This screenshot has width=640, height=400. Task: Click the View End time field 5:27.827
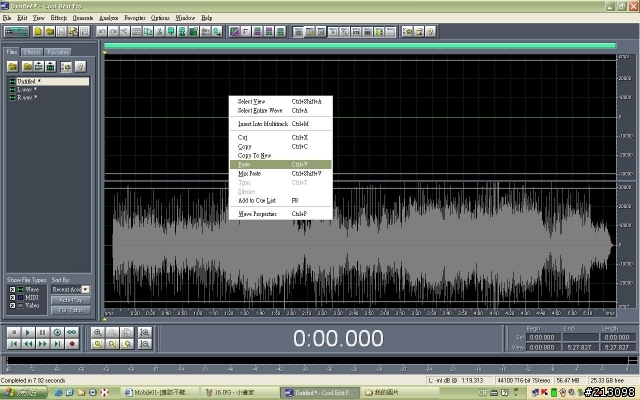click(x=580, y=347)
